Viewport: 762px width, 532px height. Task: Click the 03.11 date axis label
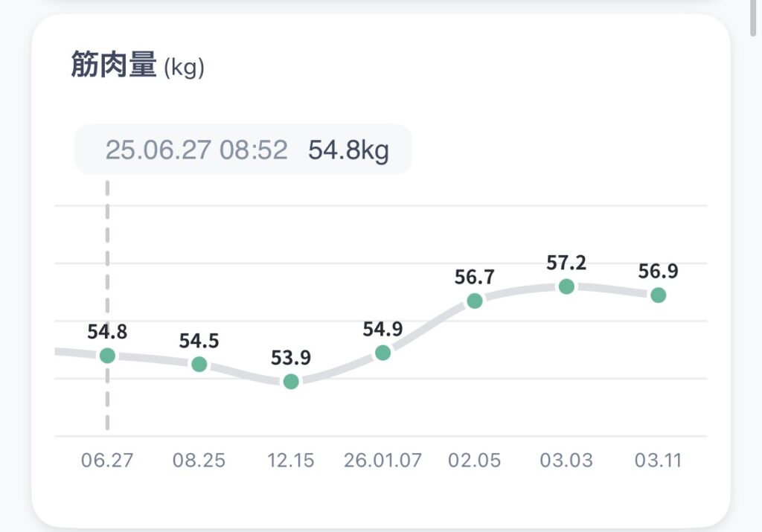[658, 461]
